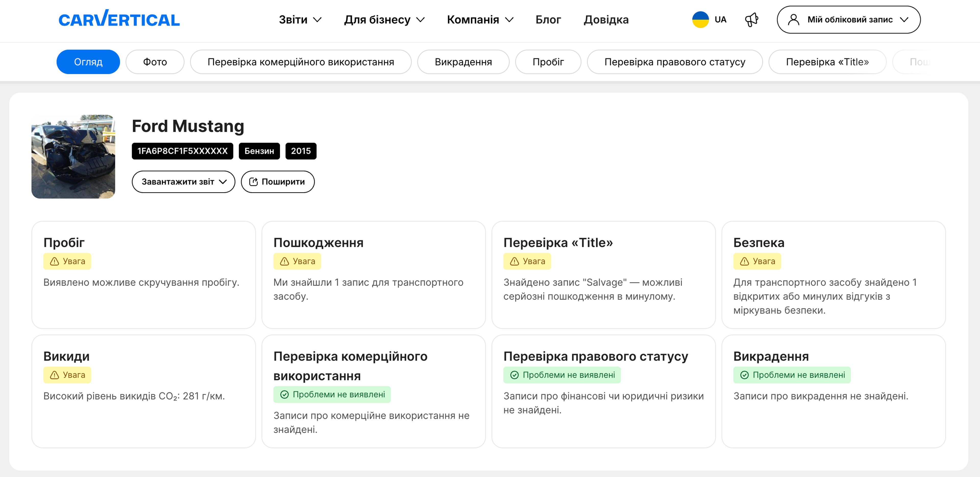
Task: Open the Звіти menu
Action: click(301, 20)
